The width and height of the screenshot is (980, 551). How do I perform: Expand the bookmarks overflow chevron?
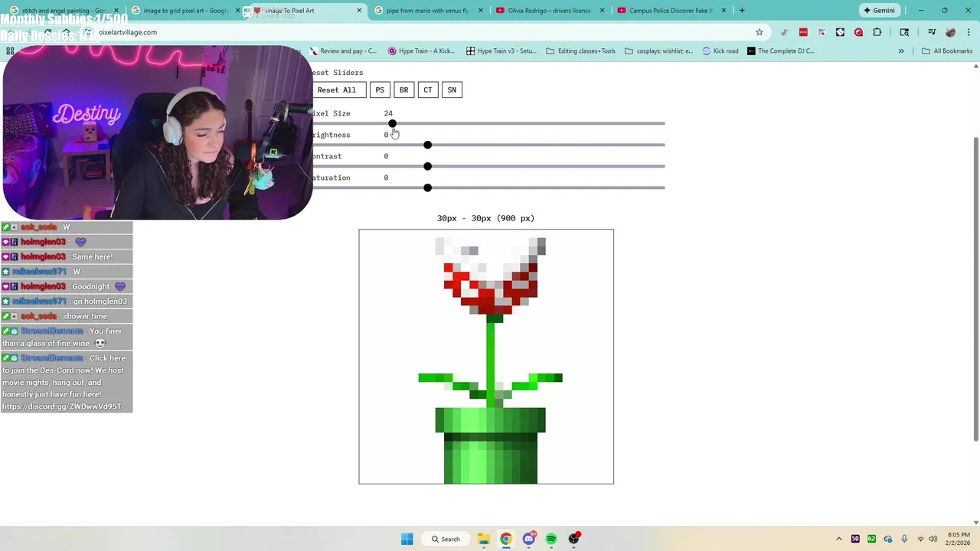click(901, 51)
